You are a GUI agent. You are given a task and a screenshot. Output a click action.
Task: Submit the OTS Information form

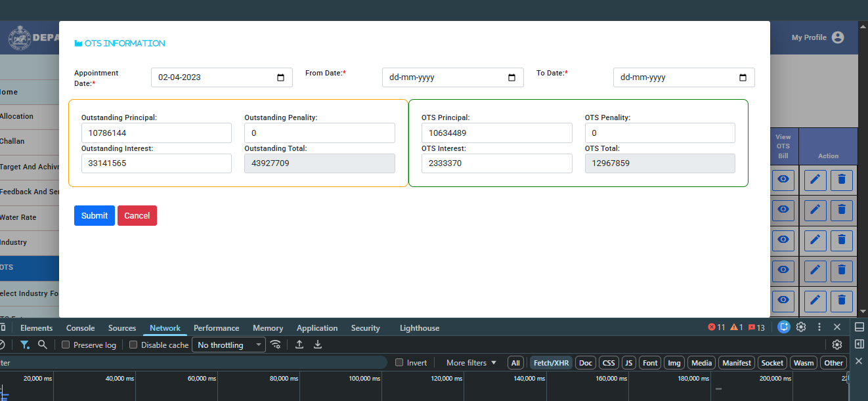pos(95,216)
